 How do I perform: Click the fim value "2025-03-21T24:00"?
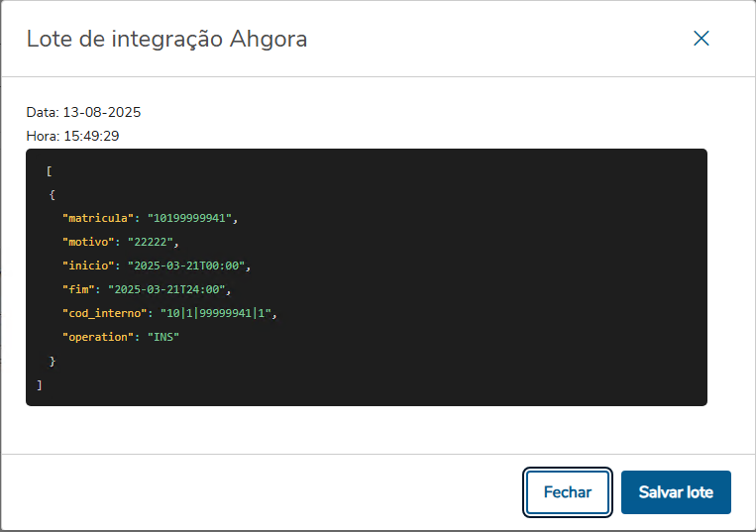click(168, 289)
